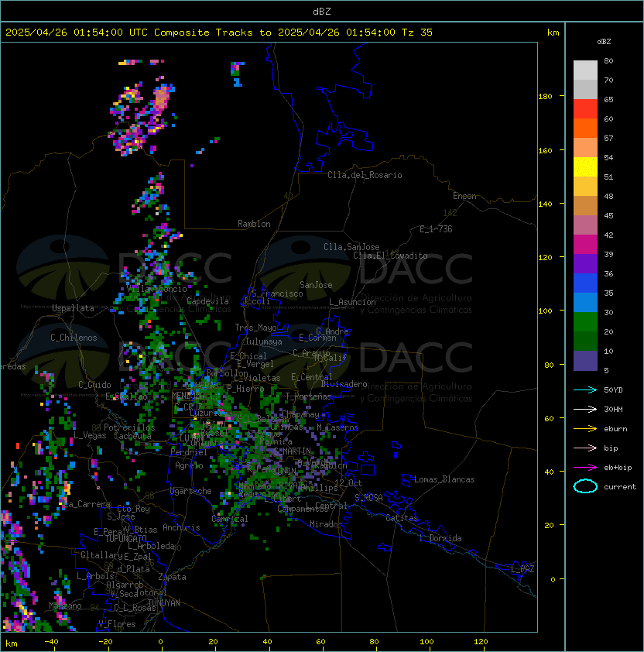644x652 pixels.
Task: Click the L_Dormida location label
Action: coord(440,538)
